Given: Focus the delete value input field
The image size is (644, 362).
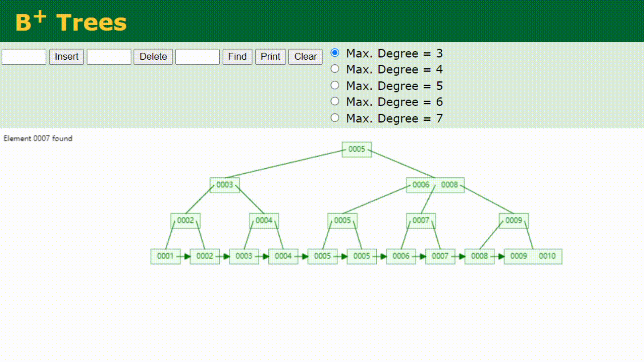Looking at the screenshot, I should [x=109, y=57].
